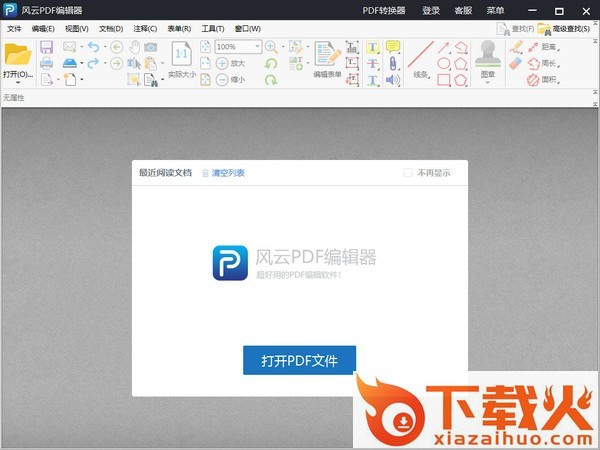Screen dimensions: 600x450
Task: Click the 编辑表单 edit form icon
Action: point(328,54)
